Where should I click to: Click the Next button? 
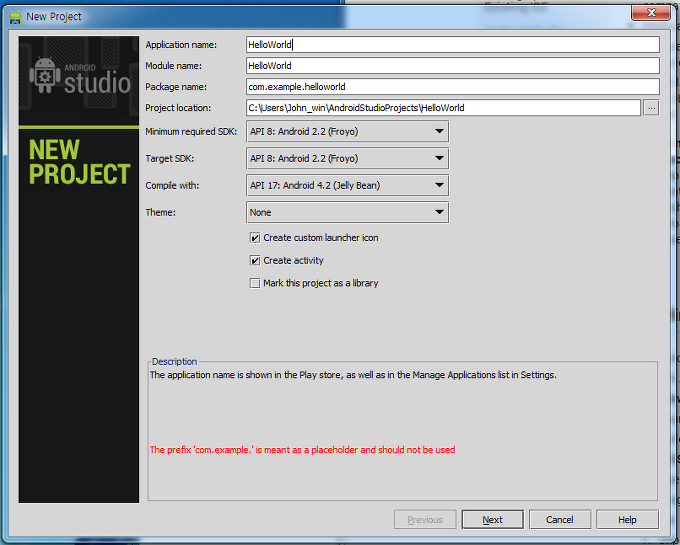(493, 519)
